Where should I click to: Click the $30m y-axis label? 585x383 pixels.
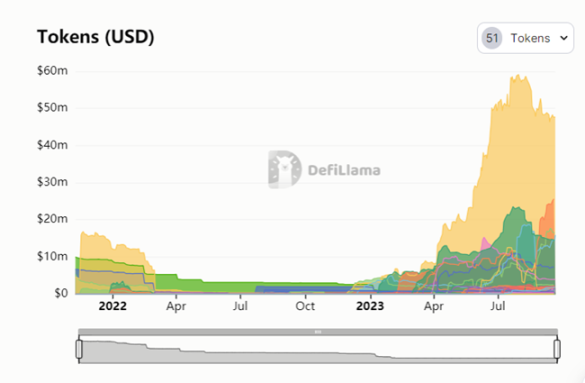coord(52,182)
